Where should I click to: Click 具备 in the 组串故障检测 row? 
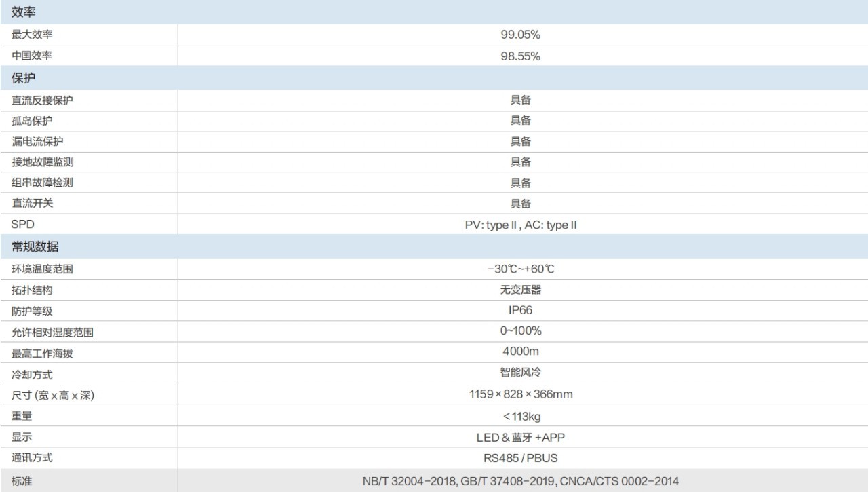(520, 183)
